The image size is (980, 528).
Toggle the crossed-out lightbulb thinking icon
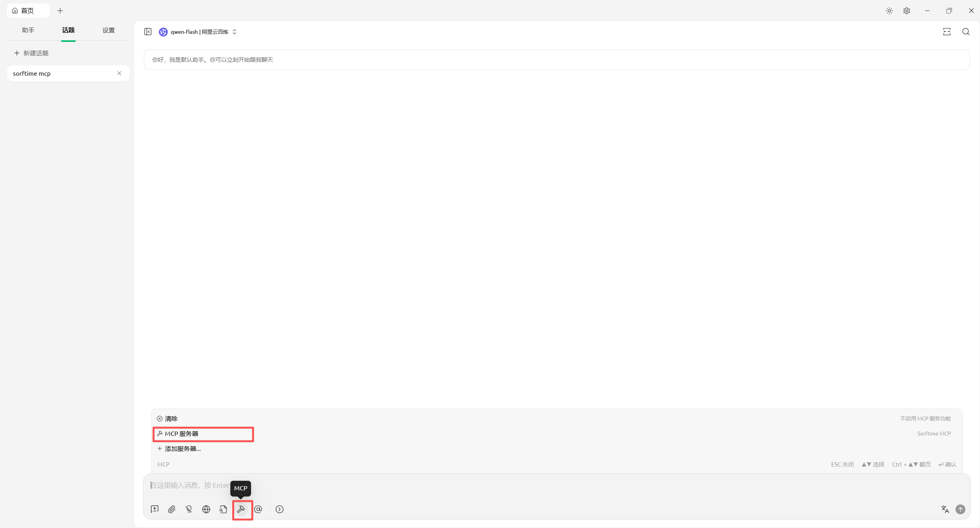pos(189,509)
